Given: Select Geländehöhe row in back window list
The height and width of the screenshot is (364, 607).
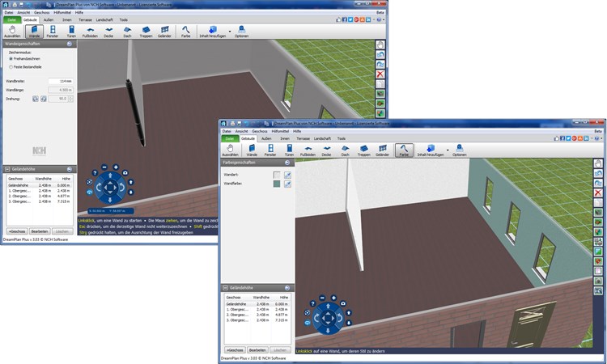Looking at the screenshot, I should click(x=40, y=185).
